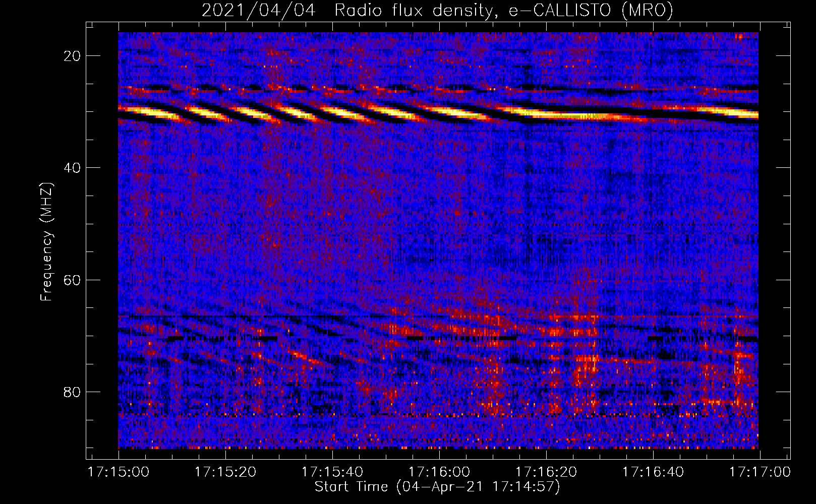Select the 17:15:20 time tick label
The image size is (816, 504).
coord(225,472)
